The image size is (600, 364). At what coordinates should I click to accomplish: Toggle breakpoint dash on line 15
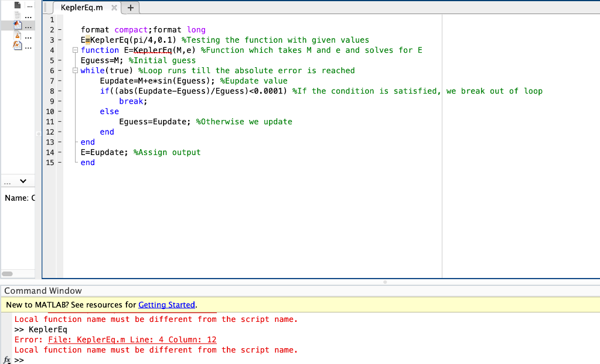pyautogui.click(x=60, y=163)
